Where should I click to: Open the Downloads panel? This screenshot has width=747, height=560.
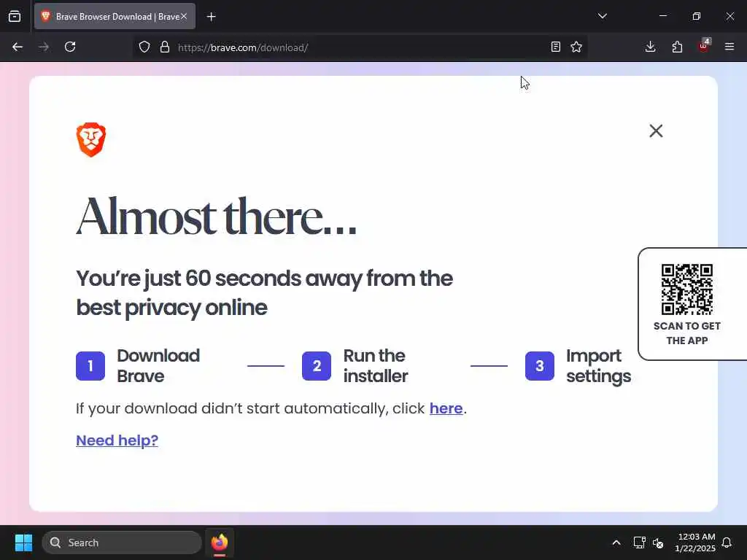coord(650,47)
